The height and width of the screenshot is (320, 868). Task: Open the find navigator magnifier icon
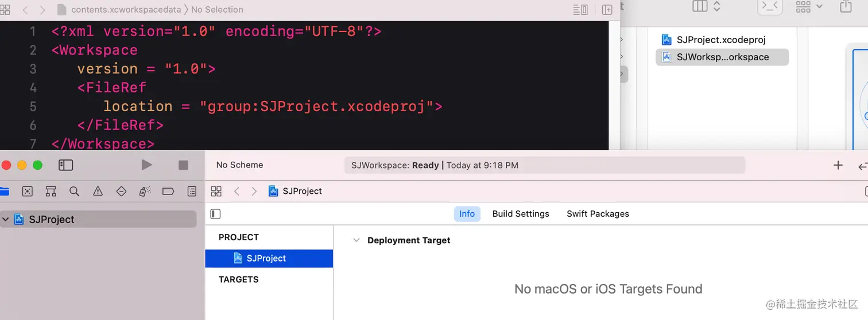tap(74, 192)
